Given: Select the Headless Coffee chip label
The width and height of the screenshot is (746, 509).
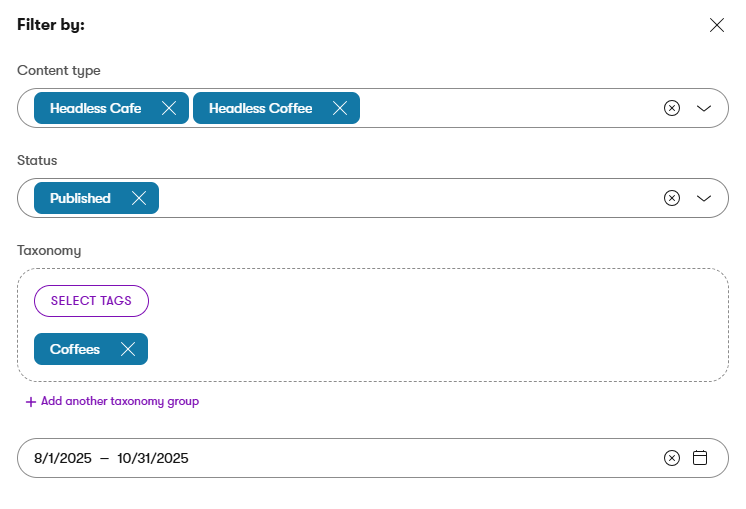Looking at the screenshot, I should pos(260,108).
